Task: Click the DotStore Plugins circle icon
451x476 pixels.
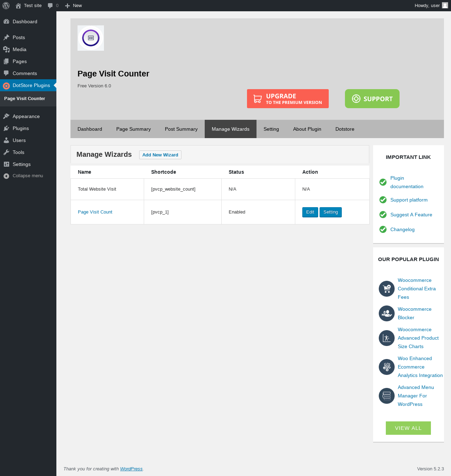Action: pyautogui.click(x=6, y=86)
